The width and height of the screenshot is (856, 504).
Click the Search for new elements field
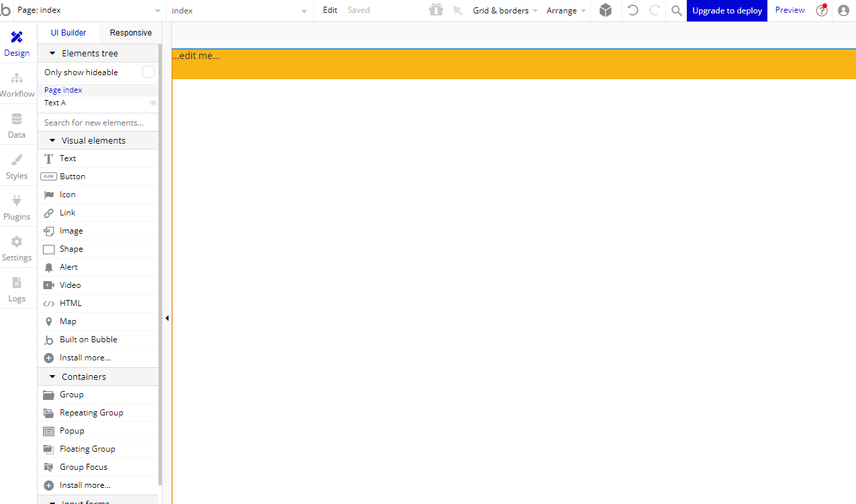[97, 123]
